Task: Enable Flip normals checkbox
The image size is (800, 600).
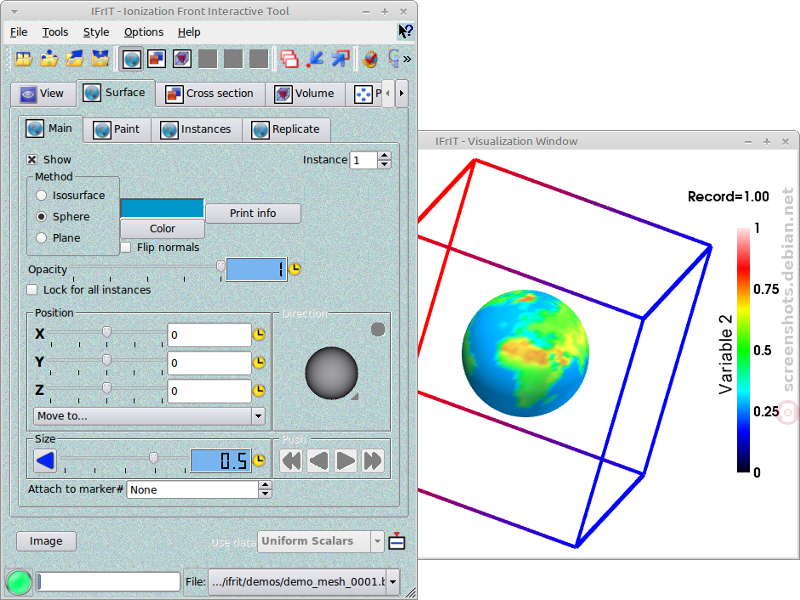Action: [x=126, y=247]
